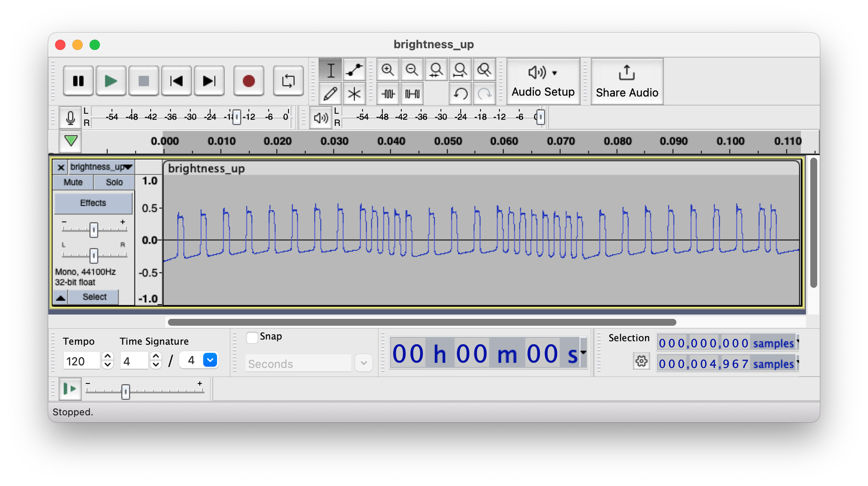The image size is (868, 486).
Task: Adjust the track gain slider
Action: point(93,230)
